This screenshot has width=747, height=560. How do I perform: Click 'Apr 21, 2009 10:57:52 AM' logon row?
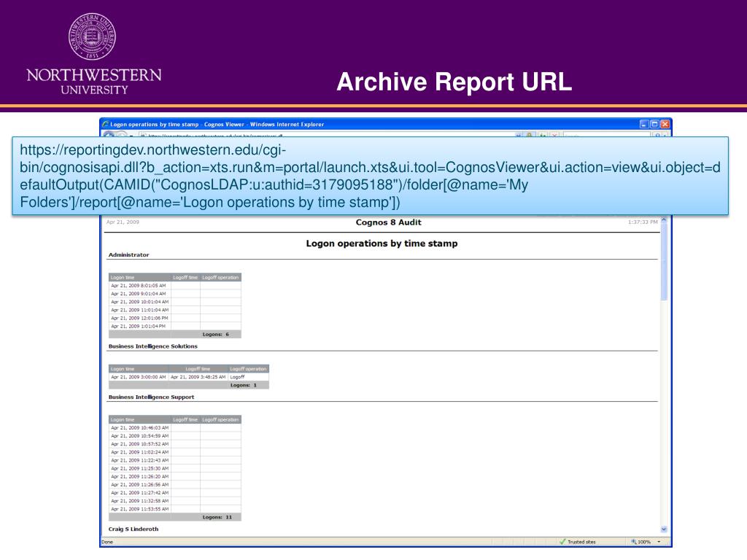tap(175, 444)
